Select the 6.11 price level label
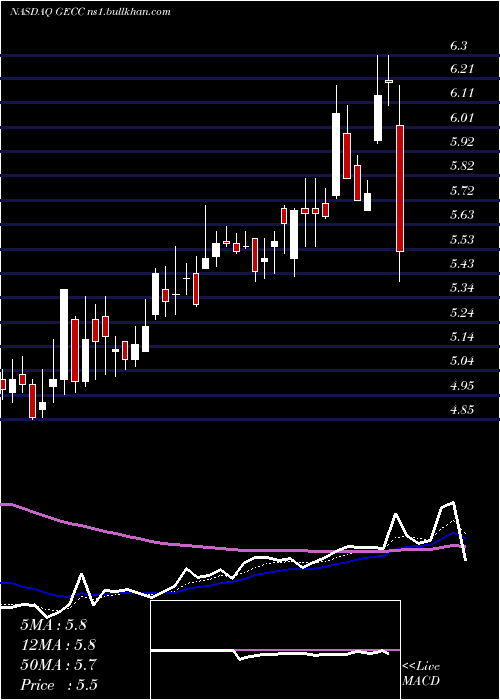The width and height of the screenshot is (500, 700). (x=462, y=93)
